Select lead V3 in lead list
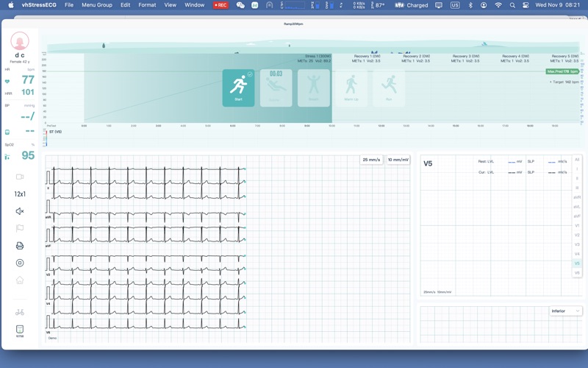This screenshot has height=368, width=588. point(577,244)
